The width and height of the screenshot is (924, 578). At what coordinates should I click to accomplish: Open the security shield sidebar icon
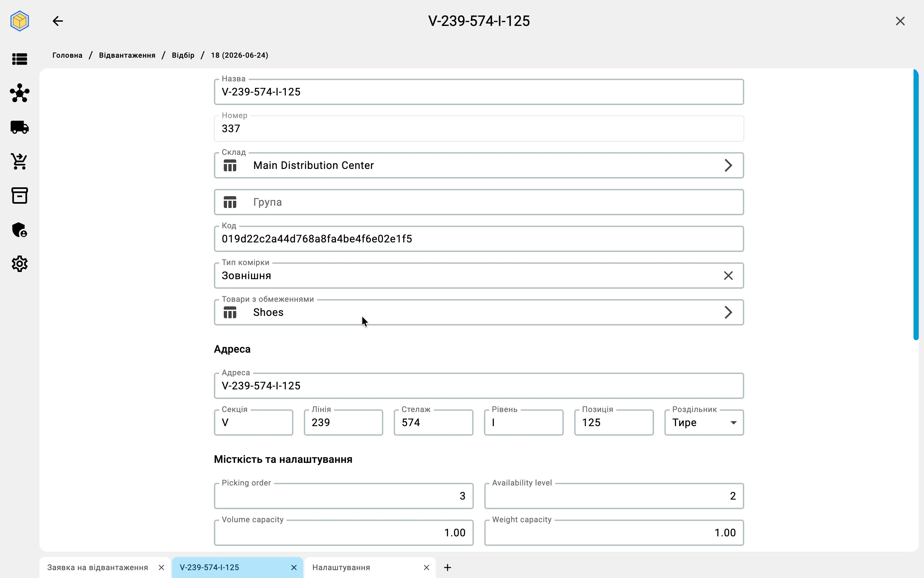coord(19,230)
